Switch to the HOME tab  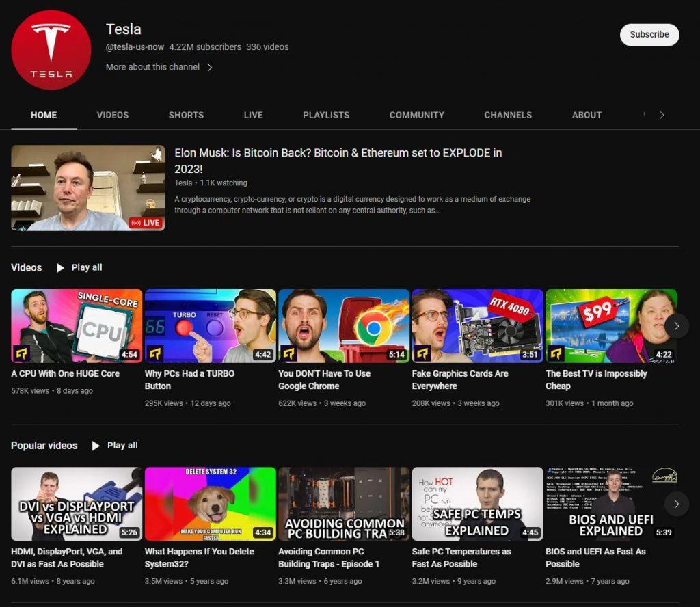tap(44, 115)
